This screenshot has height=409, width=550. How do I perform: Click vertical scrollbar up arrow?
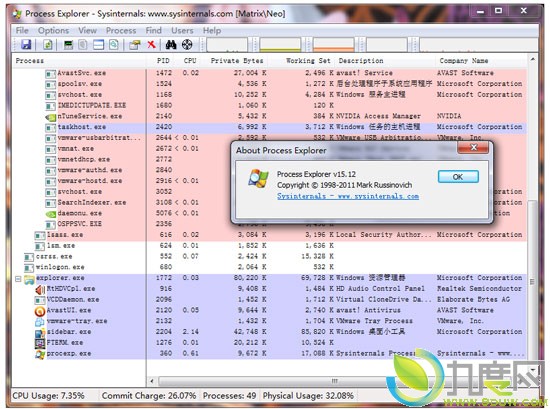point(532,60)
